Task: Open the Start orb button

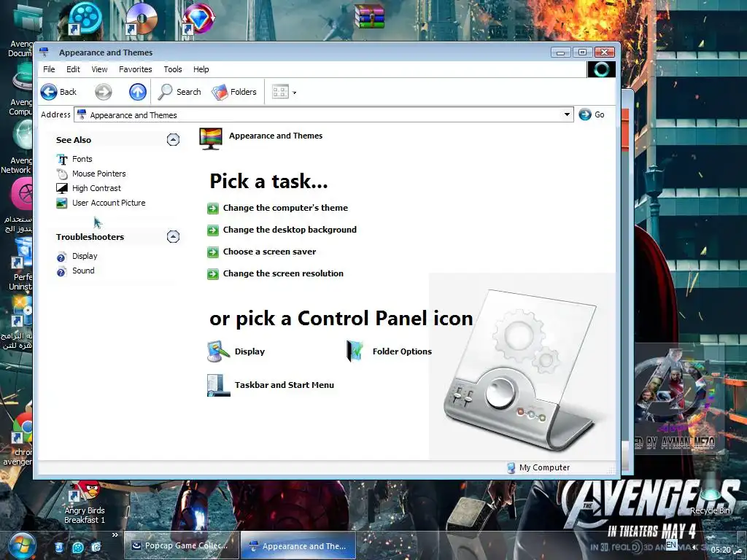Action: pyautogui.click(x=22, y=545)
